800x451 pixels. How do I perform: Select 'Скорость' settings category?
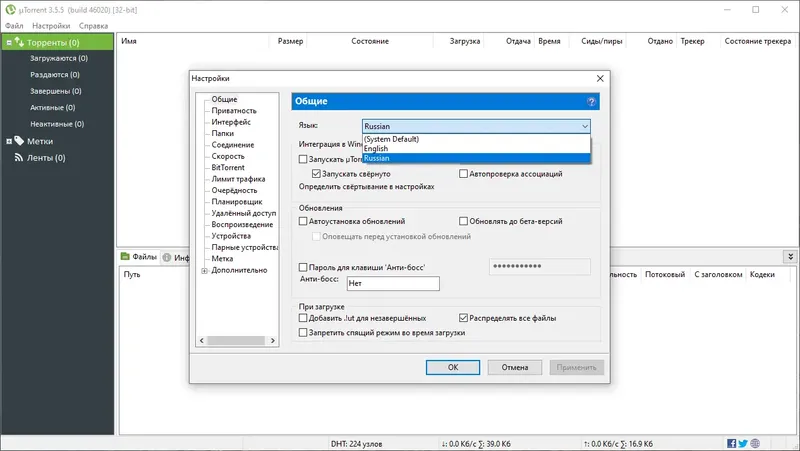228,156
